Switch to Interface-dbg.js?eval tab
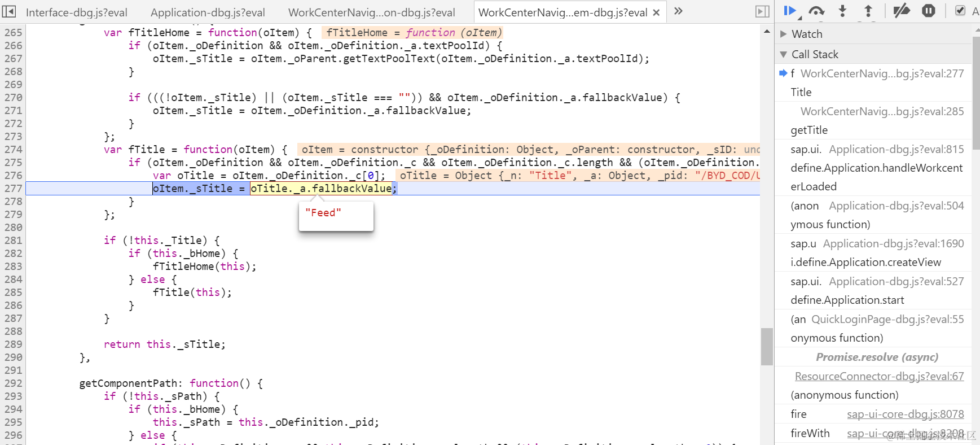The image size is (980, 445). pyautogui.click(x=77, y=12)
